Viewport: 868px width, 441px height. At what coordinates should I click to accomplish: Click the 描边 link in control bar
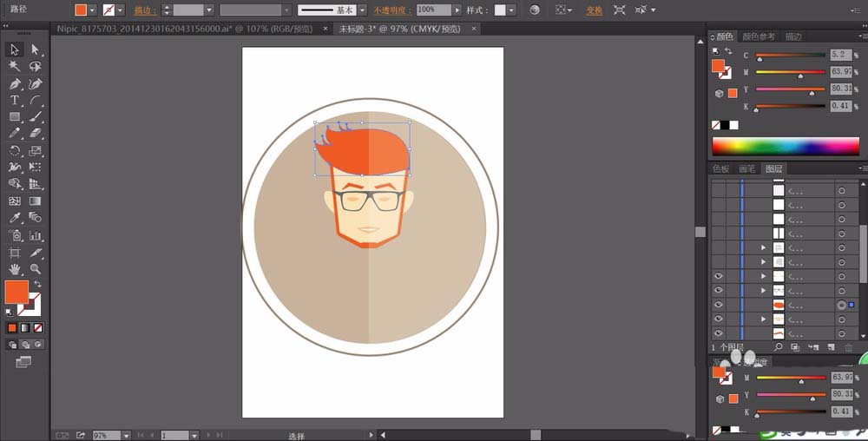click(144, 10)
